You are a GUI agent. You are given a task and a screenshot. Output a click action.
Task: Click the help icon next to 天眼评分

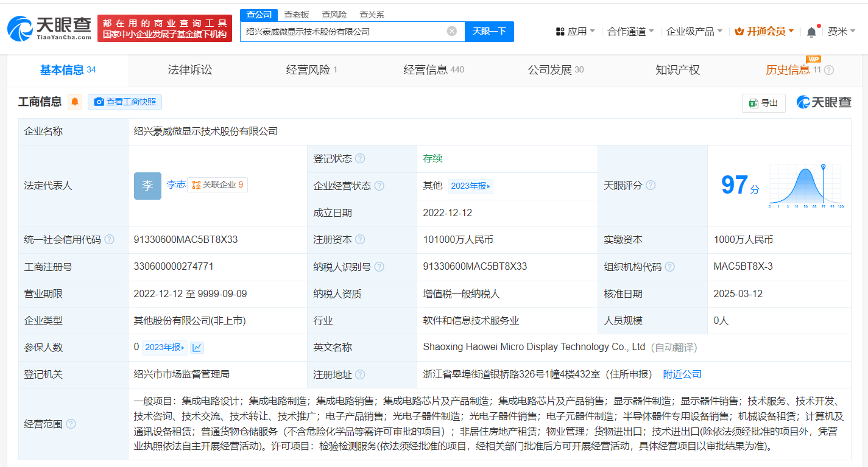tap(651, 185)
